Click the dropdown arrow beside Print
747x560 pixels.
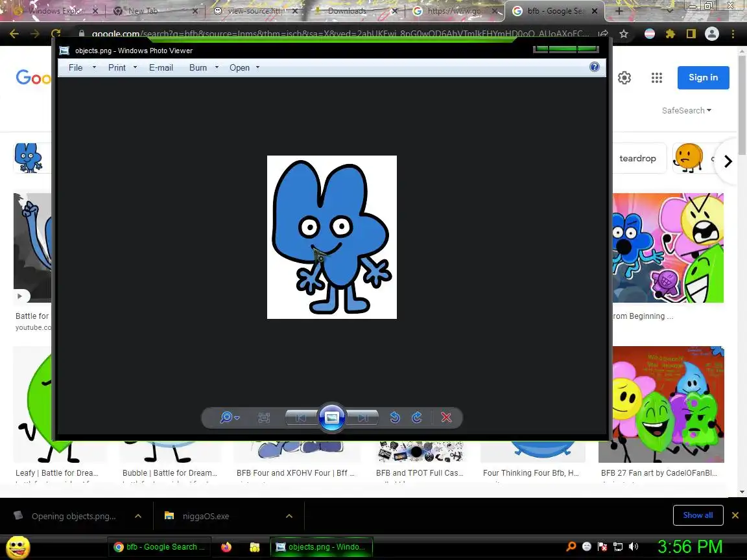click(136, 67)
